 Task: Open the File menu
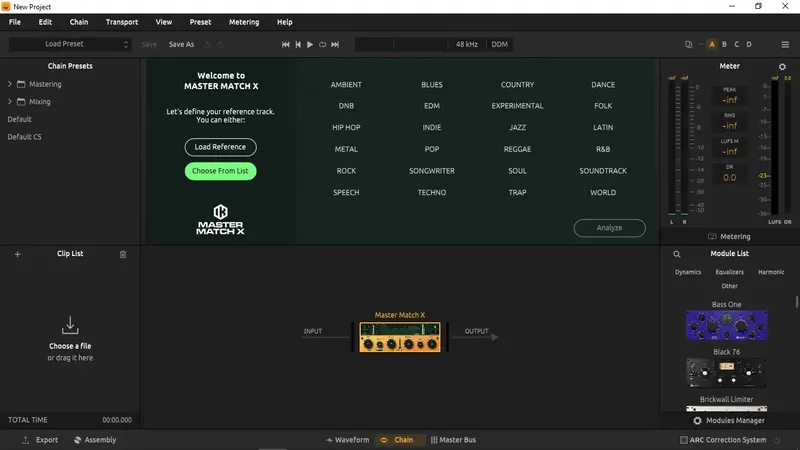point(15,22)
